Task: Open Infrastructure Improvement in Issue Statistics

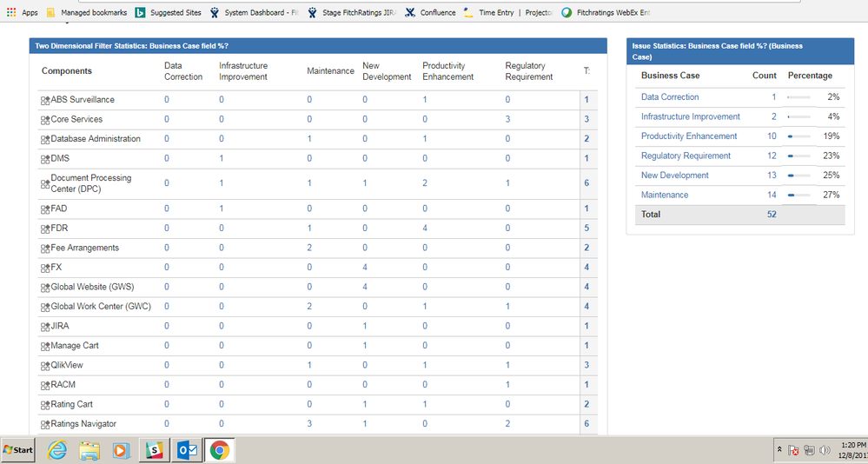Action: [690, 116]
